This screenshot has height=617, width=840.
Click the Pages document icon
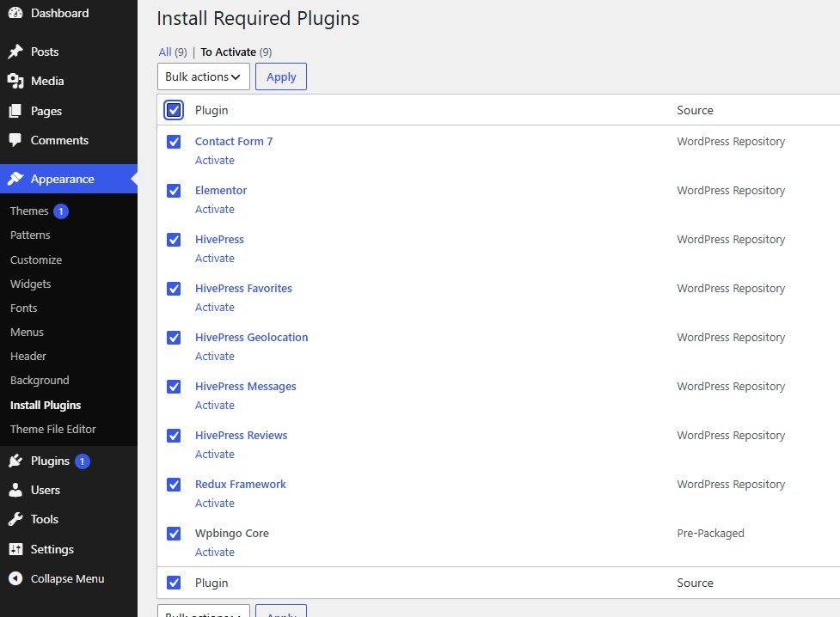pos(15,111)
